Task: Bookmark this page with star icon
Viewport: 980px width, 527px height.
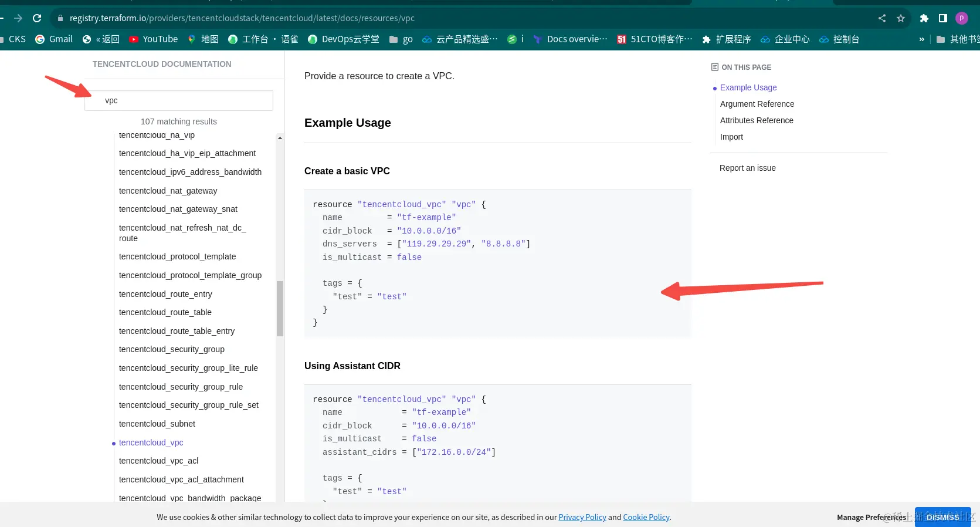Action: pos(901,18)
